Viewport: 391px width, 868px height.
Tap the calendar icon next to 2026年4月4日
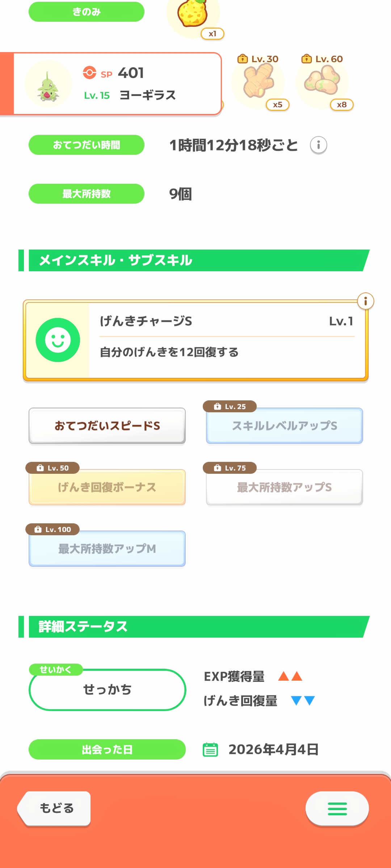(x=210, y=750)
